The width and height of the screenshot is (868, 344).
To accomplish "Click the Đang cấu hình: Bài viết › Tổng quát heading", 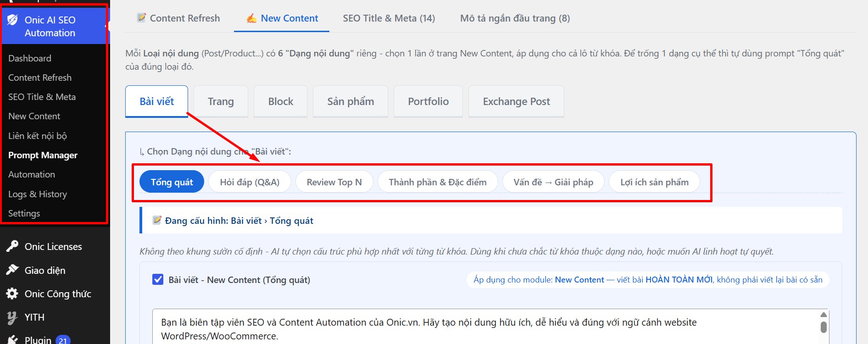I will (x=239, y=221).
